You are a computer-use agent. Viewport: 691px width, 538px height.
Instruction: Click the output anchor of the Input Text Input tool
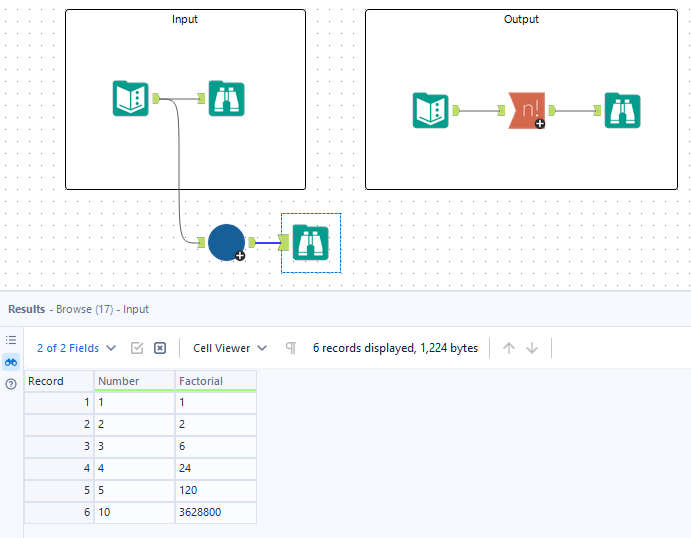pyautogui.click(x=156, y=98)
